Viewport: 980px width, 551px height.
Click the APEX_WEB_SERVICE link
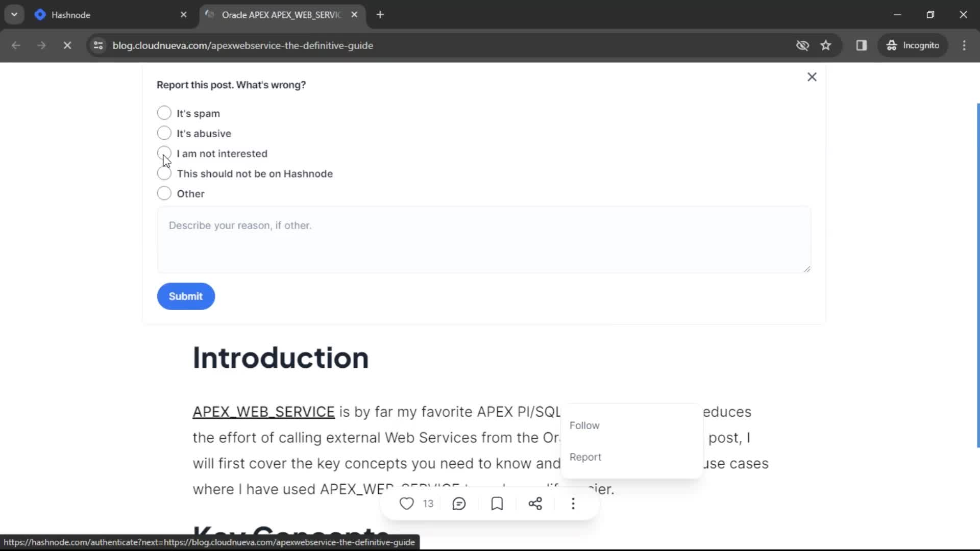pos(263,411)
